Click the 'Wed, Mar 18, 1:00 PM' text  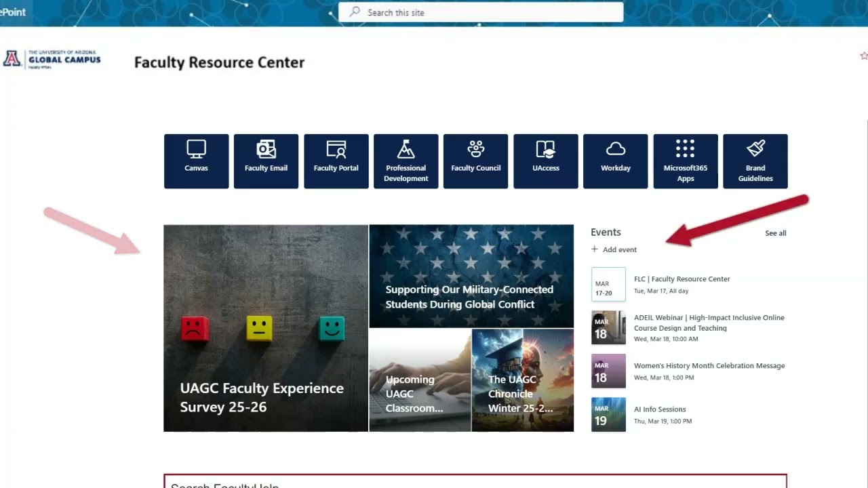pyautogui.click(x=664, y=378)
